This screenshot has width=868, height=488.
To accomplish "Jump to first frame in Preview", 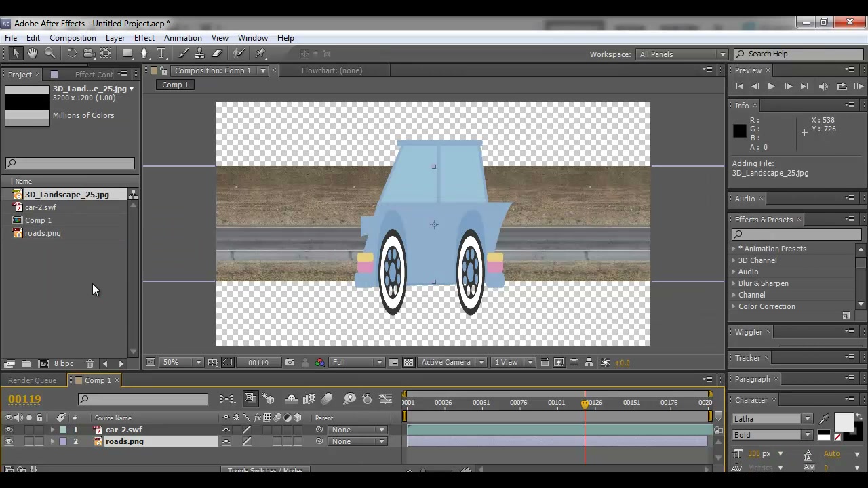I will point(739,87).
